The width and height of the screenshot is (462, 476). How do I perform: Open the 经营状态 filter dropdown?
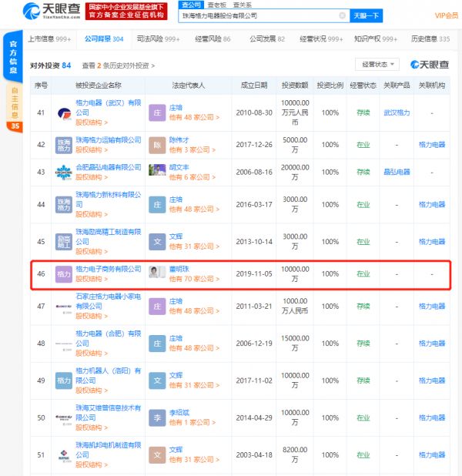tap(377, 64)
